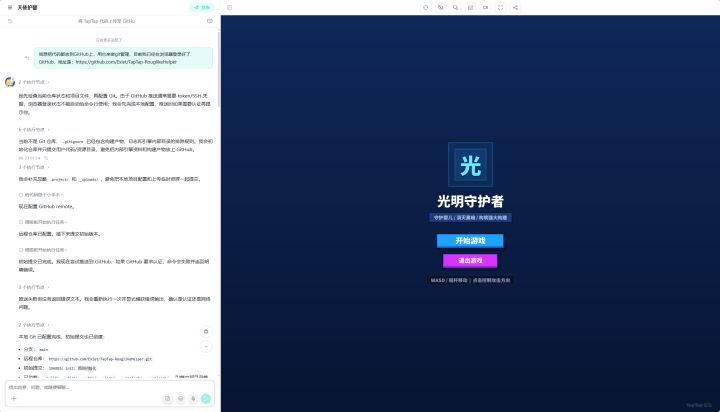The image size is (720, 412).
Task: Expand first "2 个执行节点" step group
Action: tap(34, 82)
